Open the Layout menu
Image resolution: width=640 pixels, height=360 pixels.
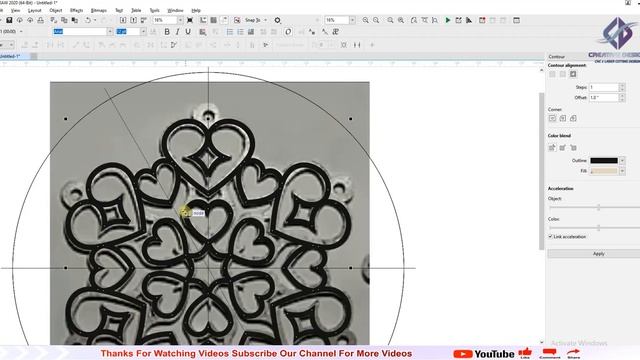tap(35, 10)
